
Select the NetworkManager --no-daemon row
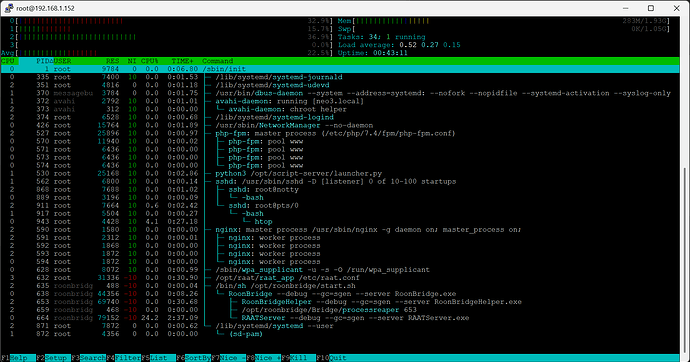point(340,125)
